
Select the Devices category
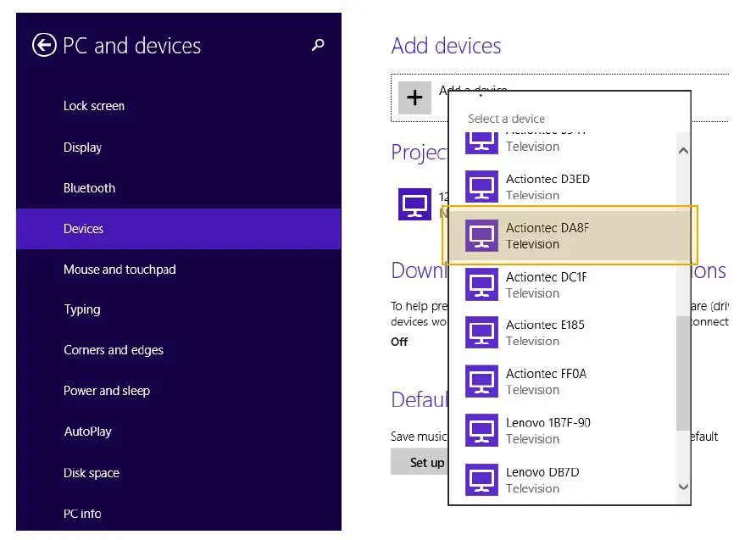(x=178, y=229)
